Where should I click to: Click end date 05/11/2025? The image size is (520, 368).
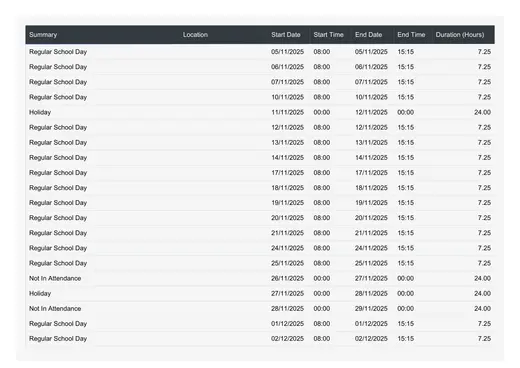coord(371,52)
